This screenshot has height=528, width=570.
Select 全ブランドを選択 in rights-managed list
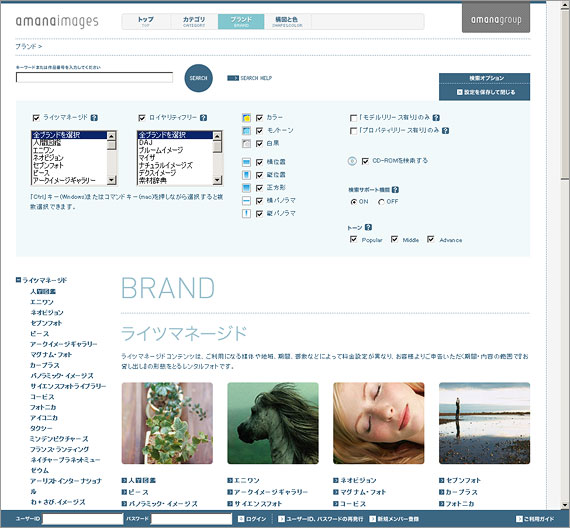click(x=69, y=135)
